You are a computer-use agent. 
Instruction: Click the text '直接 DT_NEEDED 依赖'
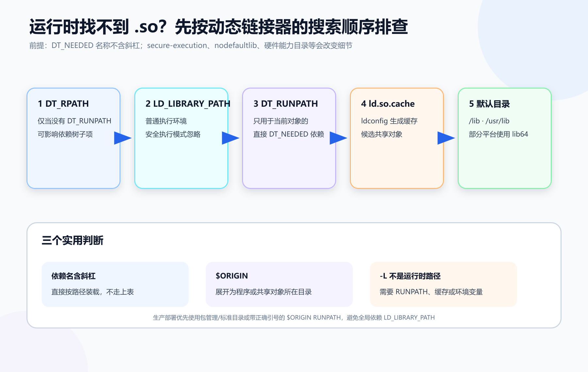[288, 134]
